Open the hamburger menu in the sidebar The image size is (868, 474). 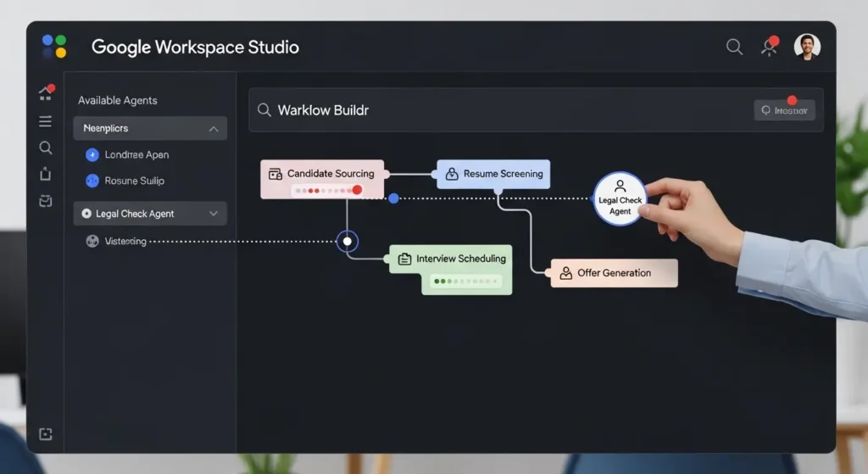click(46, 121)
